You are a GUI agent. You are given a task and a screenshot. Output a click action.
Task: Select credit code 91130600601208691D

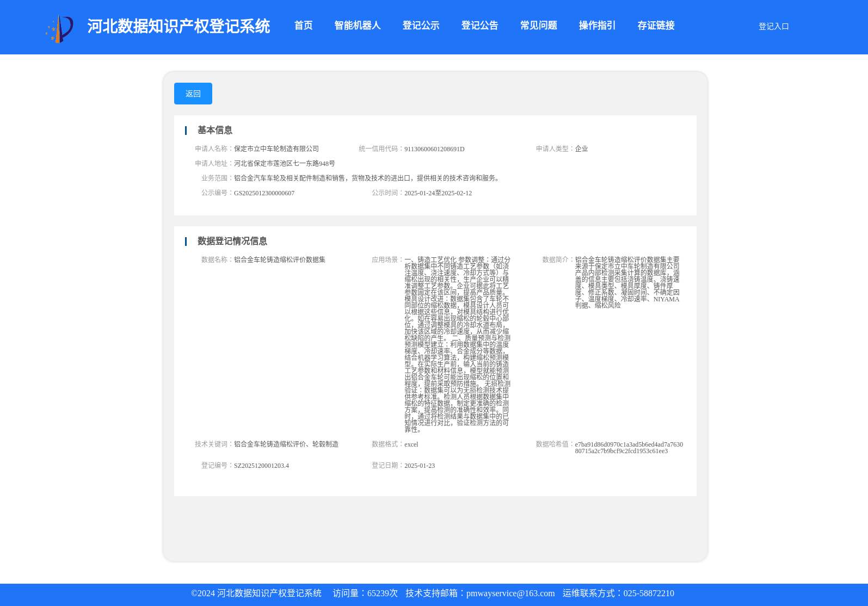coord(434,149)
